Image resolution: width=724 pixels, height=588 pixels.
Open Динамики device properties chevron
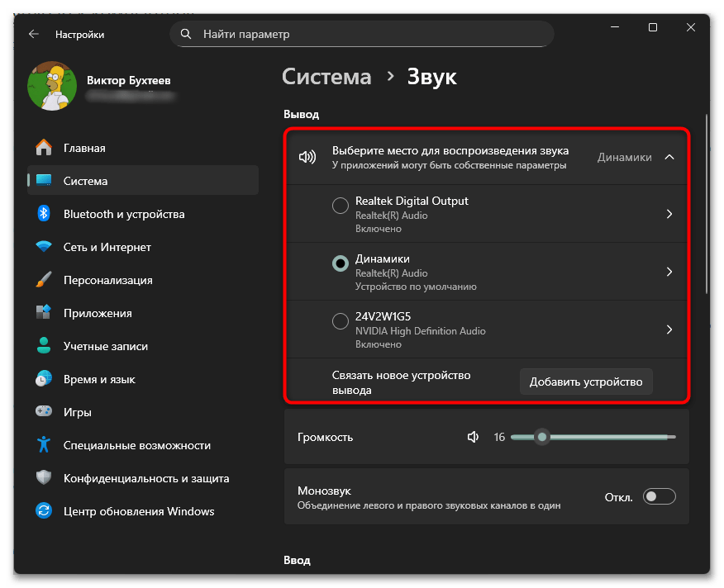point(669,272)
